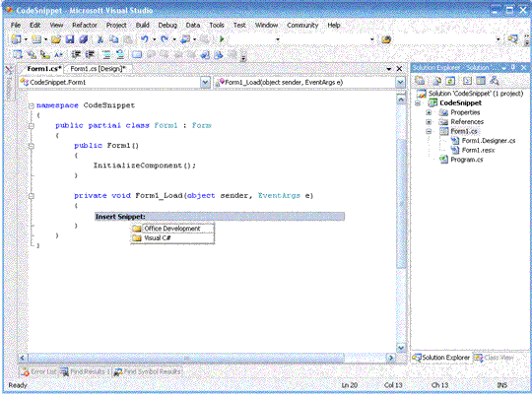Click the Display Word Completion icon
Image resolution: width=532 pixels, height=399 pixels.
coord(59,54)
